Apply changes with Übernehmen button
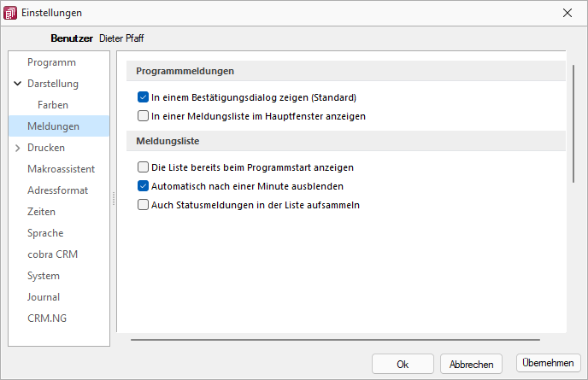The width and height of the screenshot is (588, 380). (x=548, y=363)
